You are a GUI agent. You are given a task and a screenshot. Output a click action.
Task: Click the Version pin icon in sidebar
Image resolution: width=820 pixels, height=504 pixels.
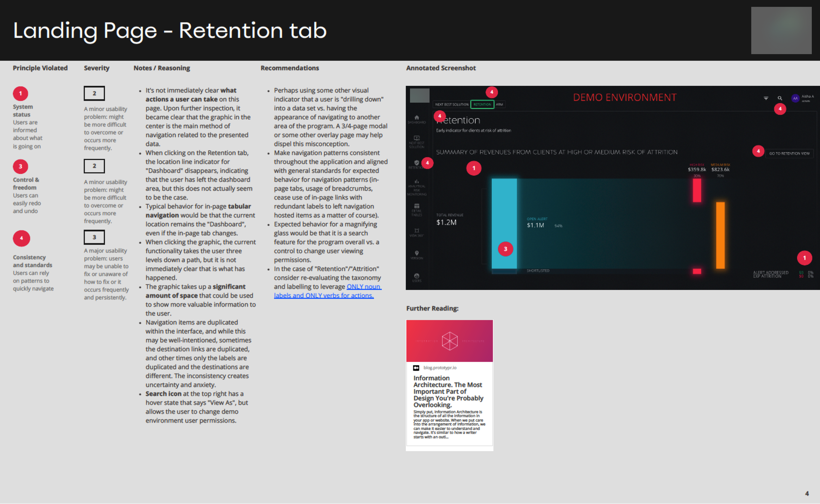pos(416,253)
